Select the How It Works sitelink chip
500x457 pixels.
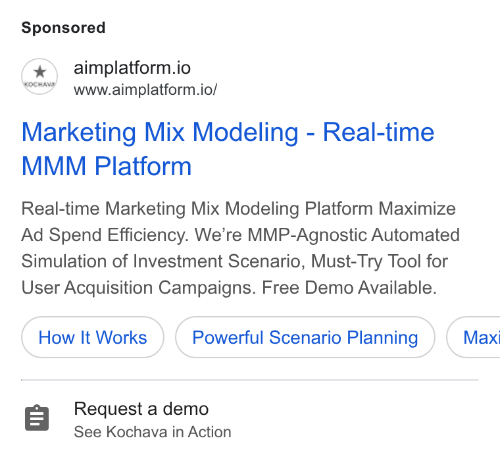(93, 337)
